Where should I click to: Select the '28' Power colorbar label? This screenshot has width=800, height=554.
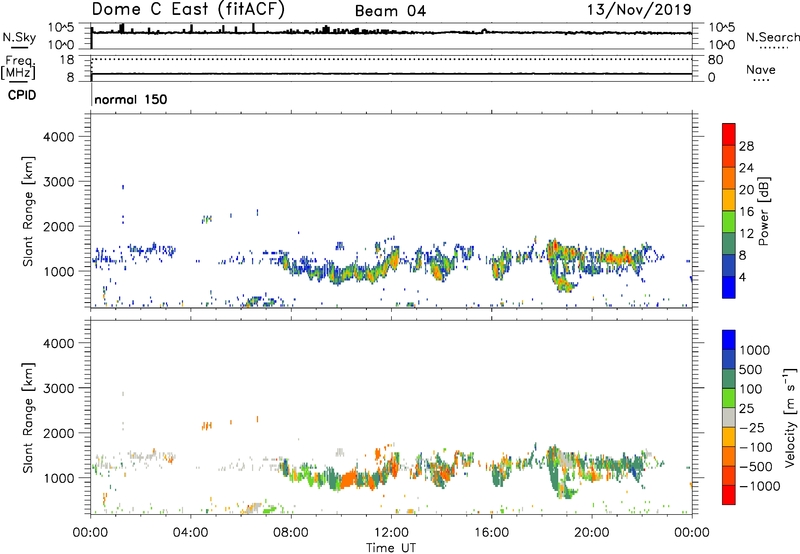coord(746,146)
